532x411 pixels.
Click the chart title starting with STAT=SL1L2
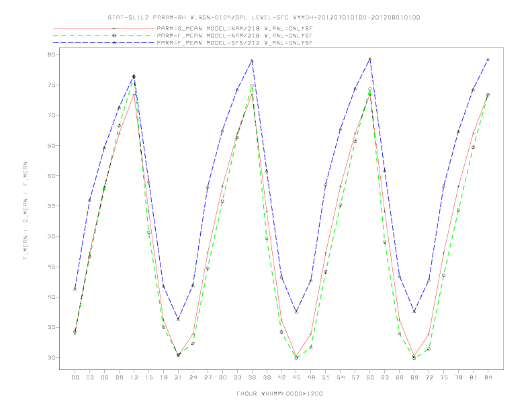264,17
